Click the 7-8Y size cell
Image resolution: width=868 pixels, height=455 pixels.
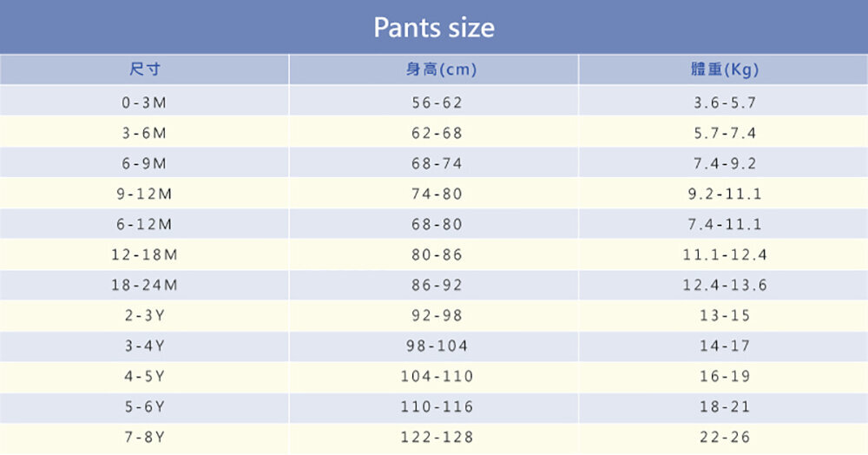[144, 437]
